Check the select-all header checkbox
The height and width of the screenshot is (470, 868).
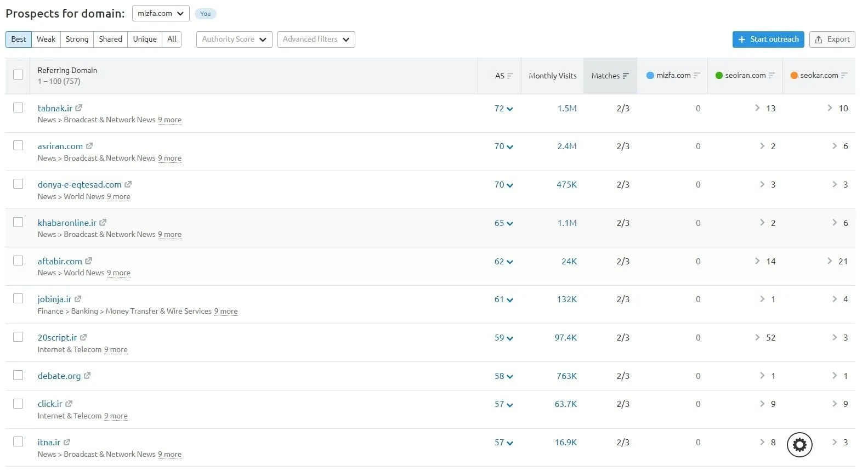point(18,75)
